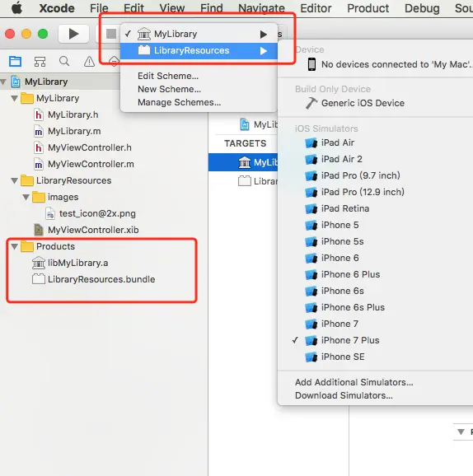Collapse the images folder

[26, 197]
